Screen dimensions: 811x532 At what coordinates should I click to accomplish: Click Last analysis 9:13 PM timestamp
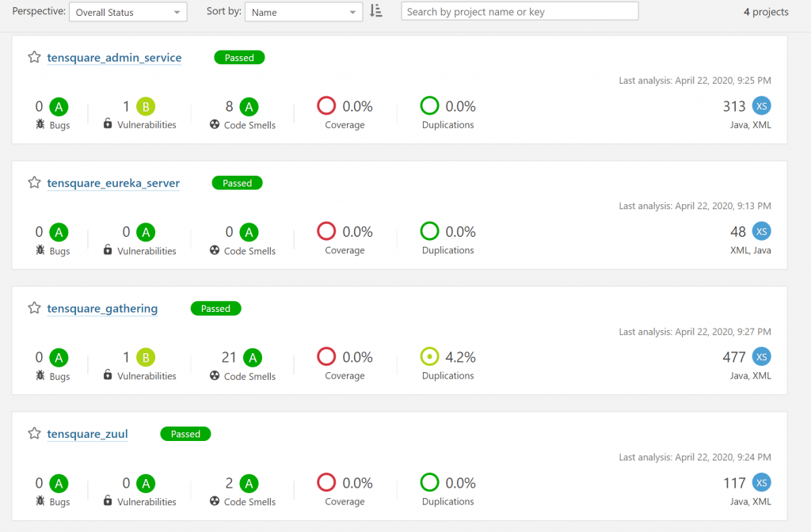point(695,206)
